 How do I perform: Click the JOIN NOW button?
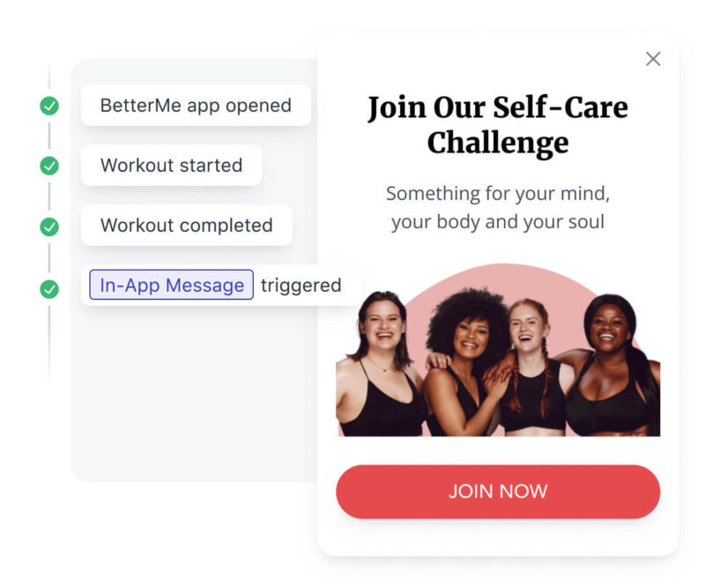498,491
